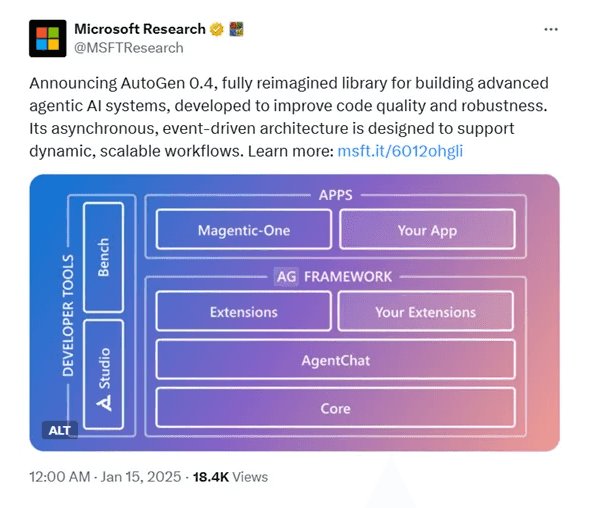Click the AG logo next to FRAMEWORK
The width and height of the screenshot is (595, 508).
(x=286, y=277)
